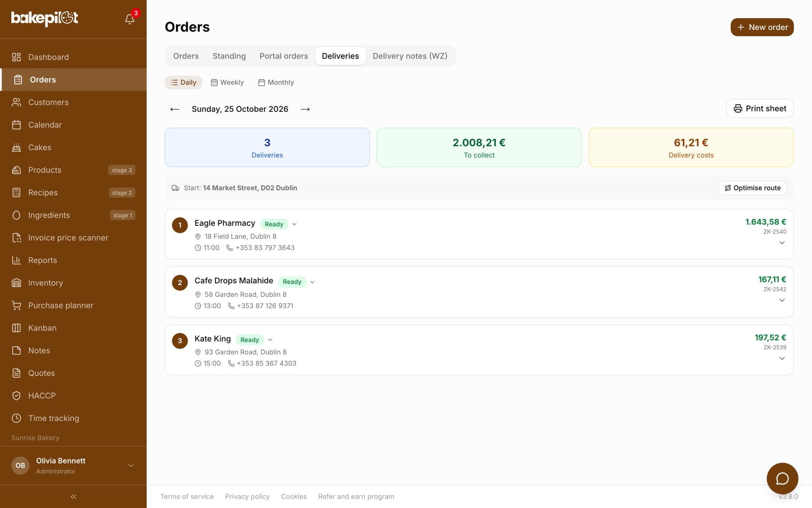Open the Reports chart icon
The image size is (812, 508).
16,260
